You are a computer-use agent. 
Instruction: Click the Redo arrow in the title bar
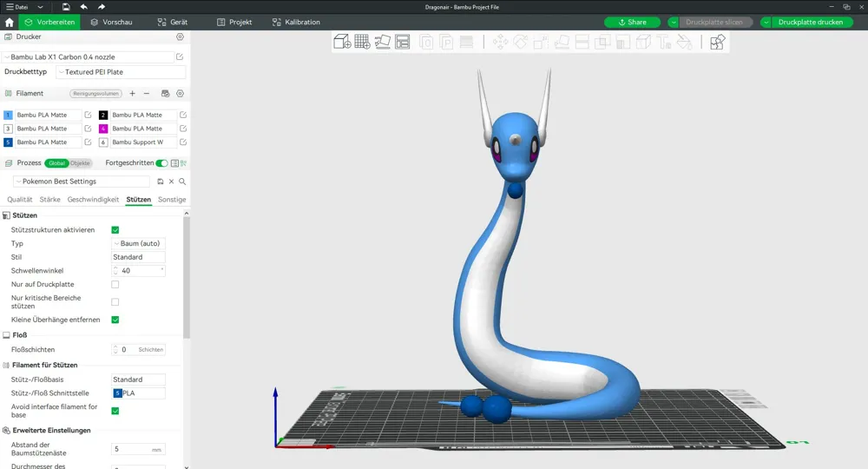click(x=102, y=7)
